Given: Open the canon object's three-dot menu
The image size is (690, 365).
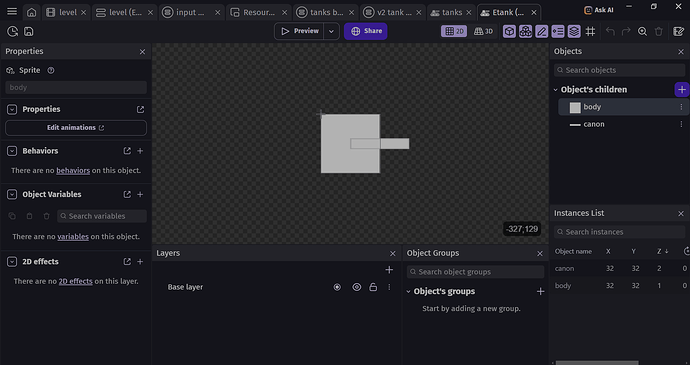Looking at the screenshot, I should 681,125.
